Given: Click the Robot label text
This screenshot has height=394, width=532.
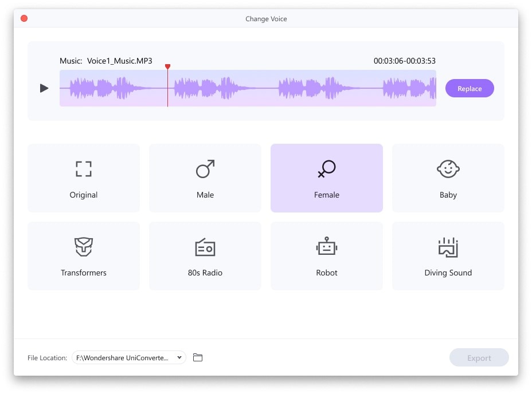Looking at the screenshot, I should [326, 273].
